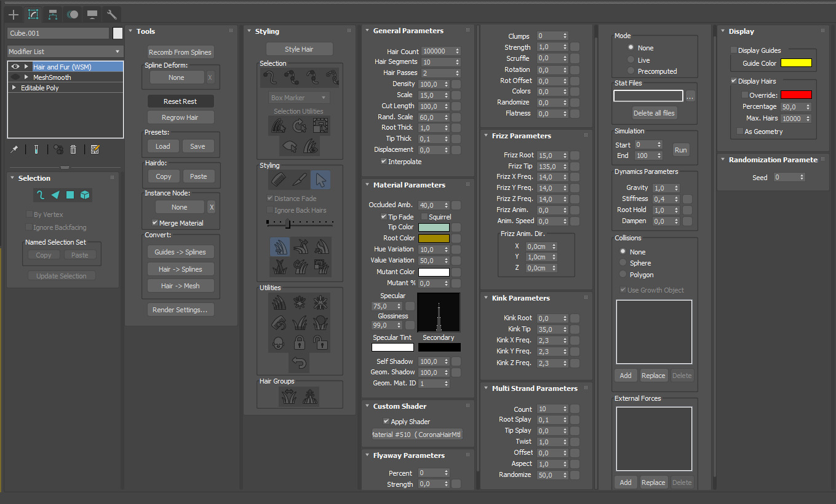The width and height of the screenshot is (836, 504).
Task: Choose the Hair Cut scissors tool
Action: pyautogui.click(x=300, y=180)
